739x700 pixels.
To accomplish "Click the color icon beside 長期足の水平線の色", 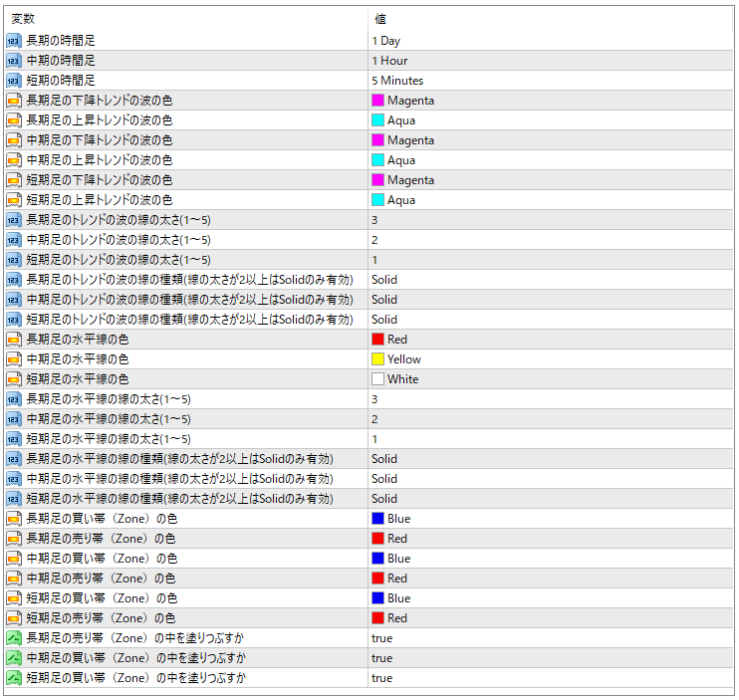I will pos(14,340).
